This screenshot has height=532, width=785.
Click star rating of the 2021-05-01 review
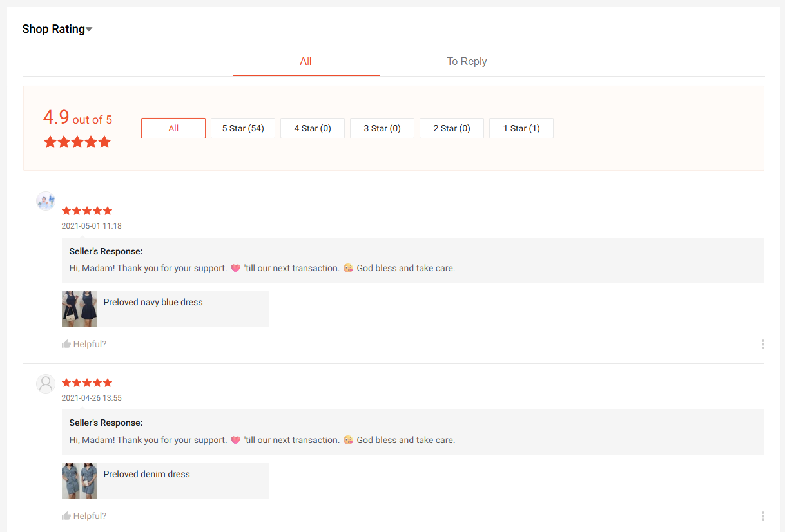[x=87, y=211]
